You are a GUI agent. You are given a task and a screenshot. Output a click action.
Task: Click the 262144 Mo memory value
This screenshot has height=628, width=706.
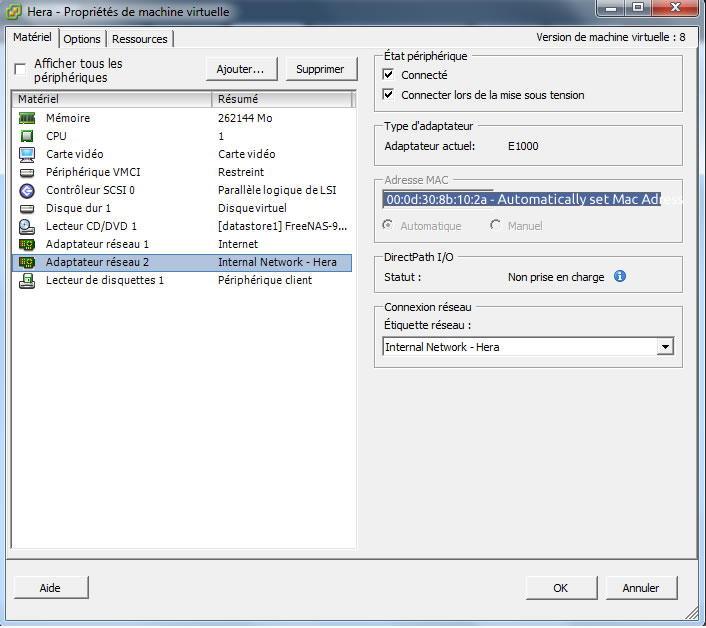coord(245,118)
